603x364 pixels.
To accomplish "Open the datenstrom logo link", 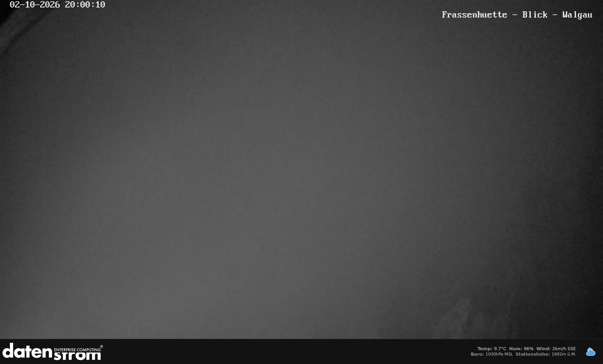I will point(53,352).
